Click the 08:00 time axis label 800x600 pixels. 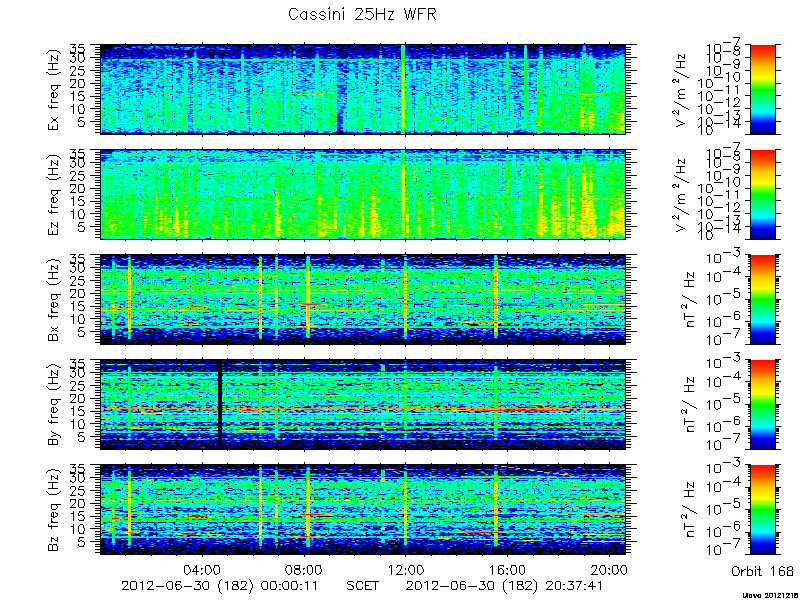coord(304,569)
